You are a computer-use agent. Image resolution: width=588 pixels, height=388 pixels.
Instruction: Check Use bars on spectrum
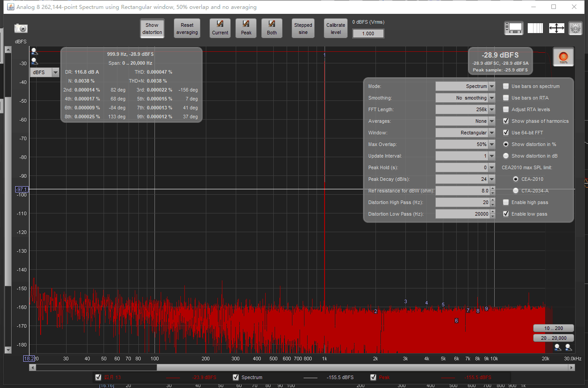(506, 86)
